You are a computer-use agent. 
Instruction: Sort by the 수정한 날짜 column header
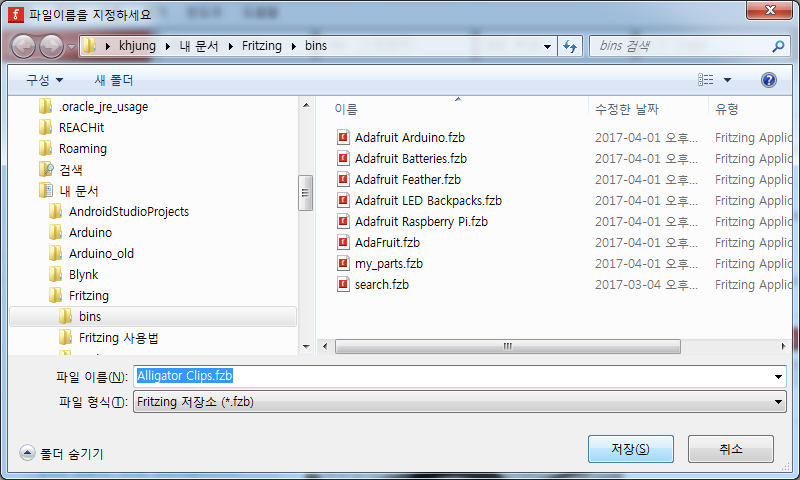pos(627,109)
